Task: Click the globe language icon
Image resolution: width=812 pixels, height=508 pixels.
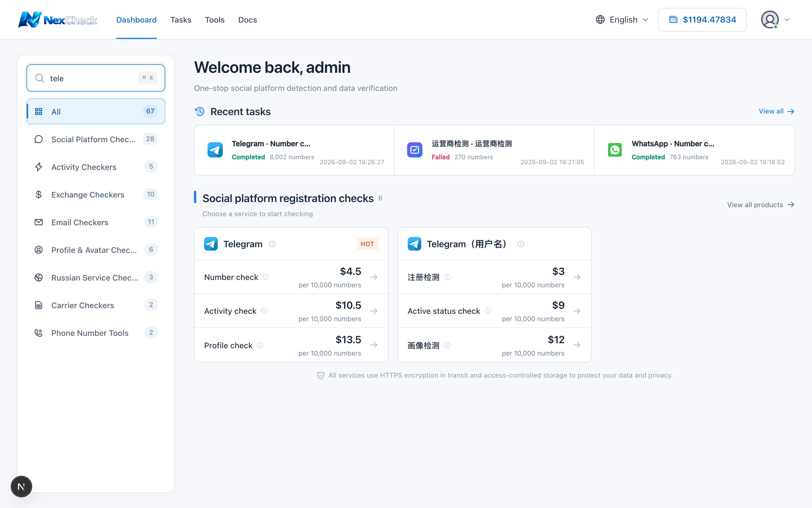Action: [x=600, y=19]
